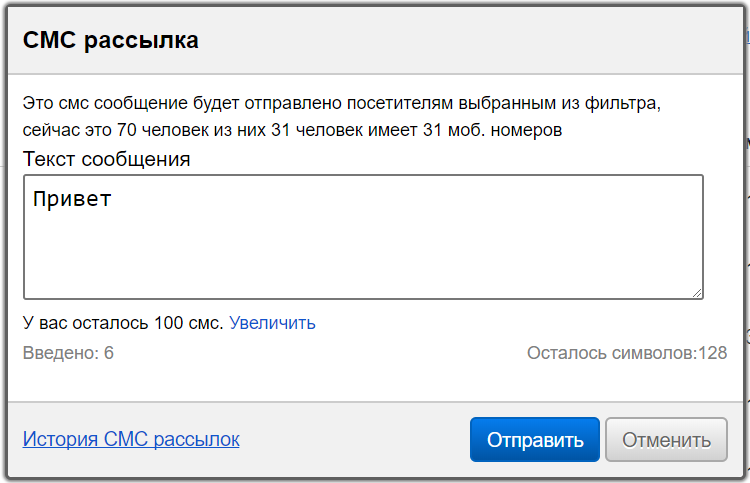Click the 100 смс balance text

(x=188, y=323)
